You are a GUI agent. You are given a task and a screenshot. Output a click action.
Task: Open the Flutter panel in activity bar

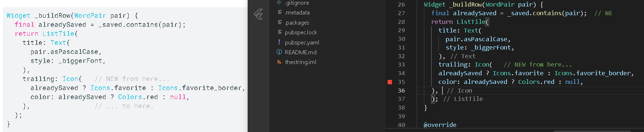(258, 14)
